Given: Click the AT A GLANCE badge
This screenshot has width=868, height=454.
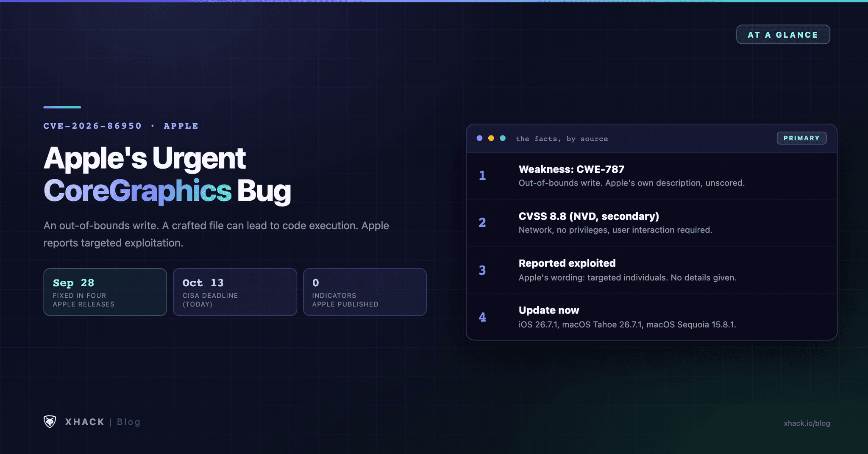Looking at the screenshot, I should [783, 35].
